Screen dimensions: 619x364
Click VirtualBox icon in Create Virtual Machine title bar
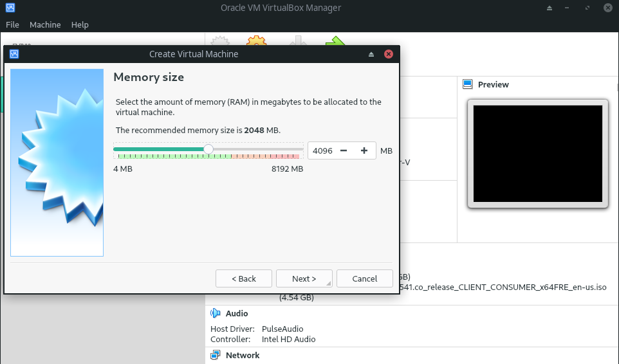14,54
